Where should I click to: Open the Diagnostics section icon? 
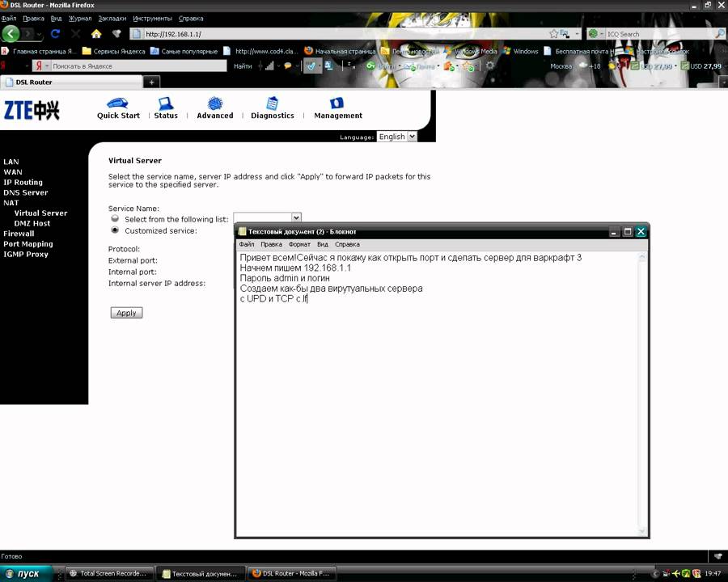point(273,103)
